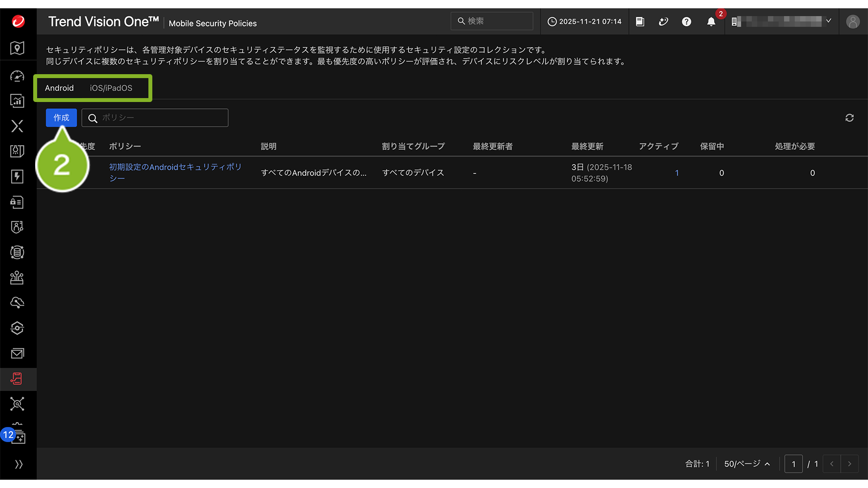The width and height of the screenshot is (868, 488).
Task: Open the help question mark icon
Action: (686, 21)
